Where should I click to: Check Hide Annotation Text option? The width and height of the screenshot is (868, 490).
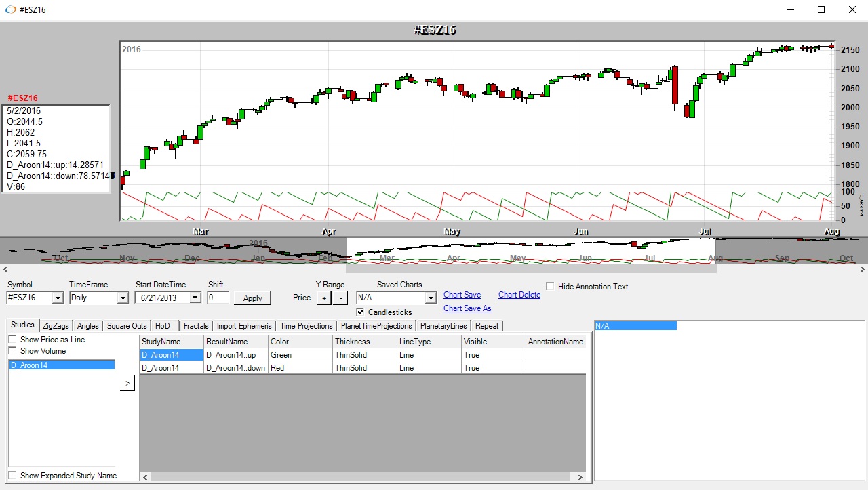[551, 287]
